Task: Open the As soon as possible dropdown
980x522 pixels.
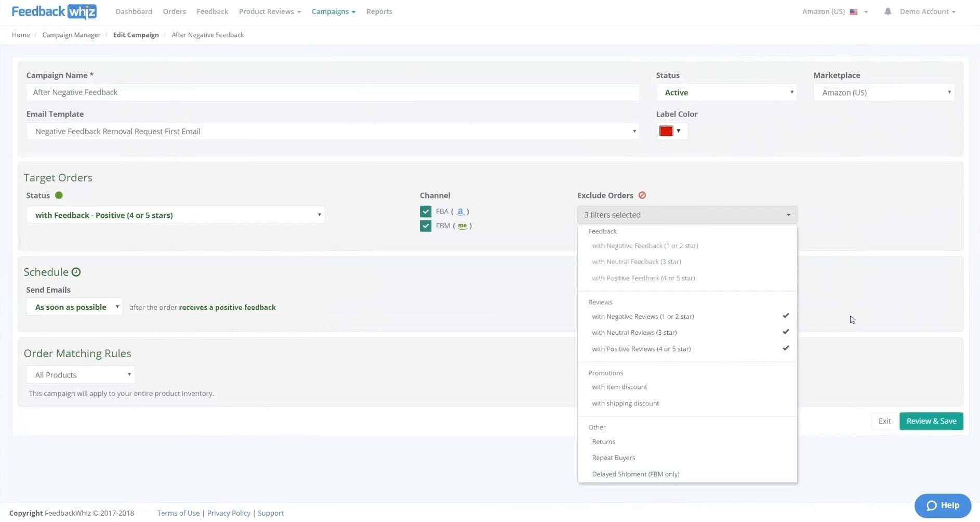Action: 74,307
